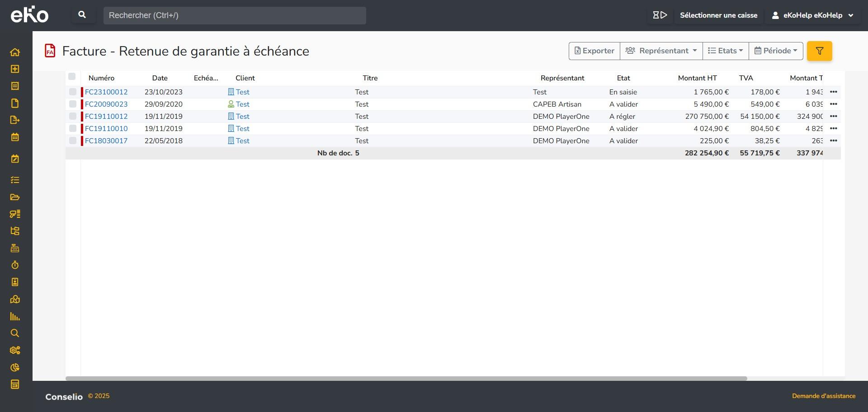
Task: Click the magnifier button beside search field
Action: point(82,15)
